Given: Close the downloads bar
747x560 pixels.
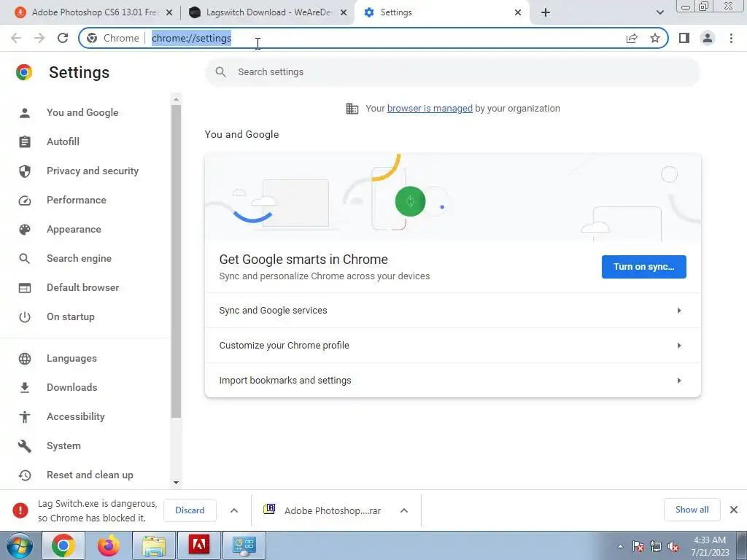Looking at the screenshot, I should tap(734, 510).
